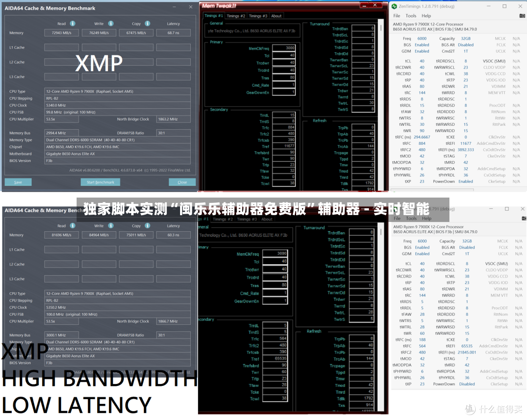This screenshot has height=420, width=527.
Task: Open Tools menu in upper ZenTimings window
Action: (x=411, y=16)
